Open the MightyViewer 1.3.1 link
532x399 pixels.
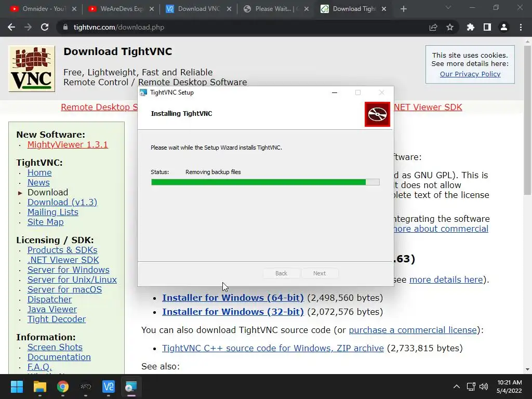[x=68, y=144]
